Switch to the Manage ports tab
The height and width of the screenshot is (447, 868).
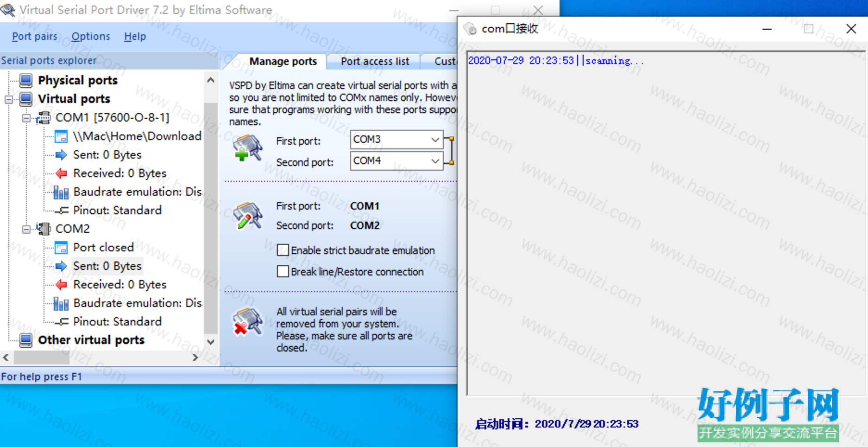point(283,62)
